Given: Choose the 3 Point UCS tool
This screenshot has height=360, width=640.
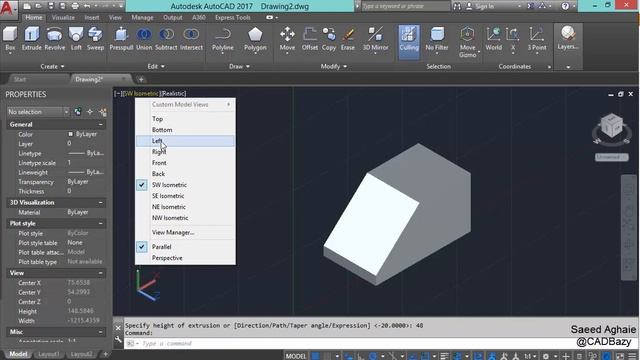Looking at the screenshot, I should [536, 39].
